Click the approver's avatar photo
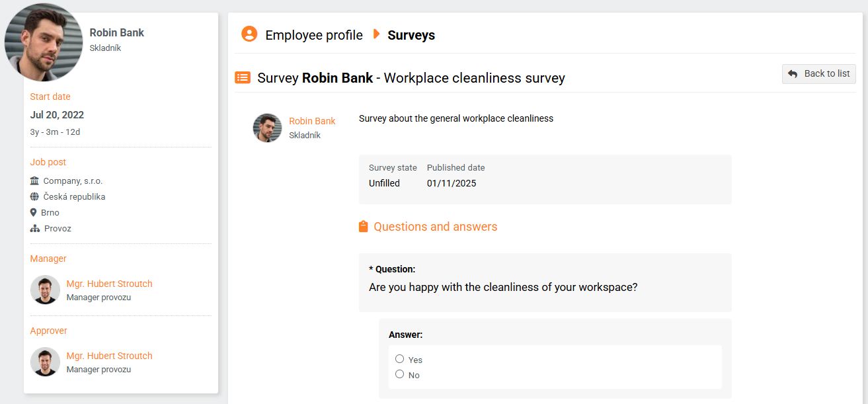This screenshot has width=868, height=404. point(45,362)
